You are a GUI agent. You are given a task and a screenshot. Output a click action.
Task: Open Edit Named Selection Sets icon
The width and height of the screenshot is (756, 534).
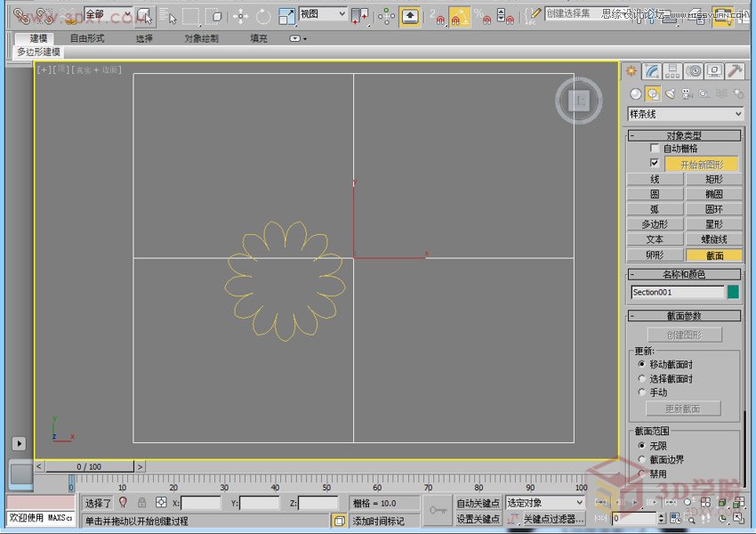pyautogui.click(x=534, y=15)
